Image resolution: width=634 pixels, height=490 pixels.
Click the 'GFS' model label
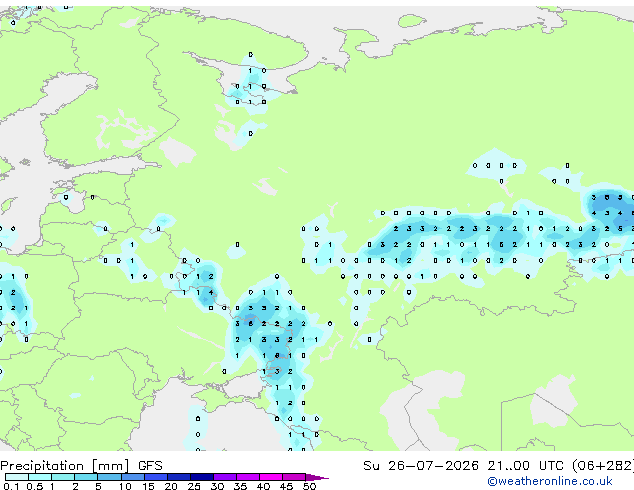pyautogui.click(x=150, y=465)
